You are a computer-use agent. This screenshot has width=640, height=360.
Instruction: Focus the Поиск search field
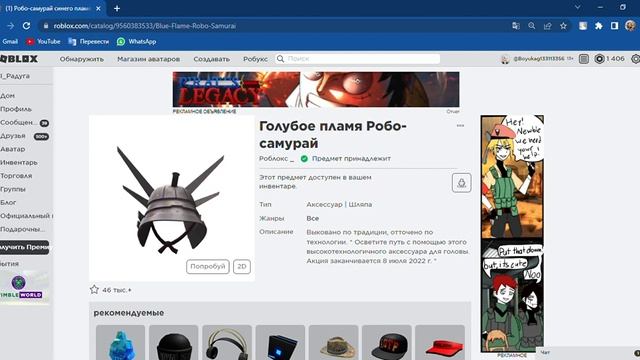358,59
